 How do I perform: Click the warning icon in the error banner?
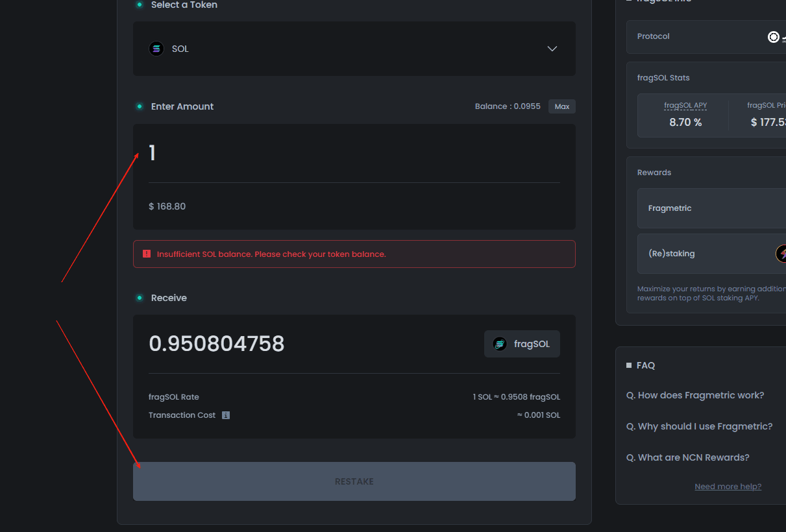tap(147, 254)
